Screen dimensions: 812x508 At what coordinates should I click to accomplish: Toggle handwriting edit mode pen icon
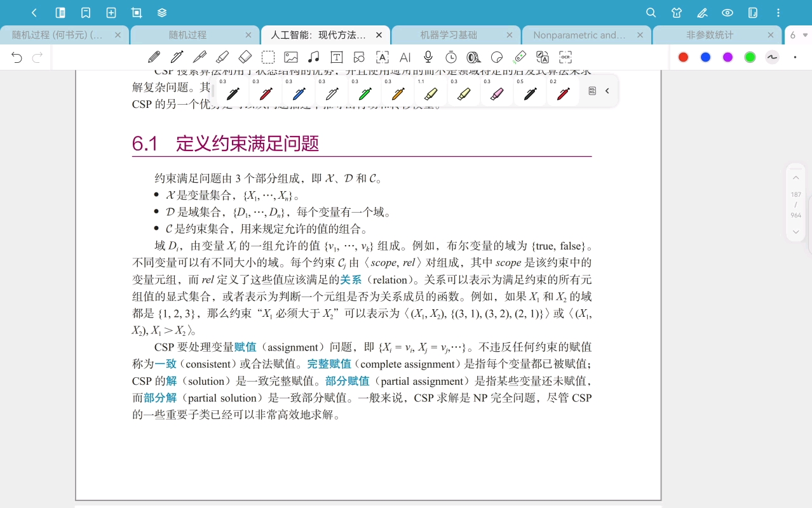(x=702, y=13)
